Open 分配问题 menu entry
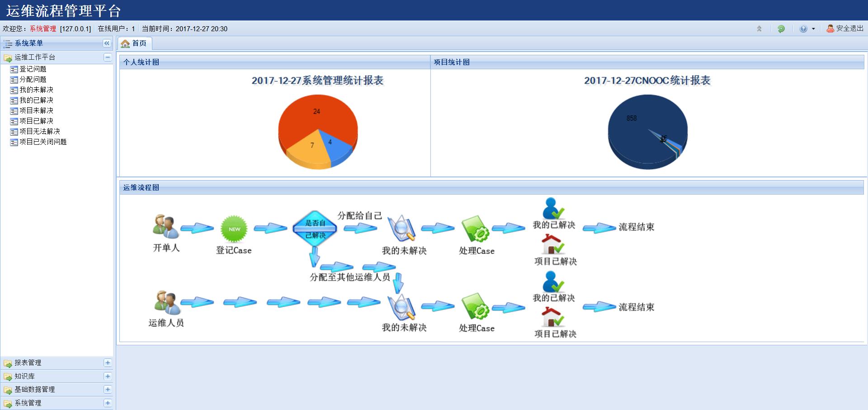Image resolution: width=868 pixels, height=410 pixels. (33, 80)
